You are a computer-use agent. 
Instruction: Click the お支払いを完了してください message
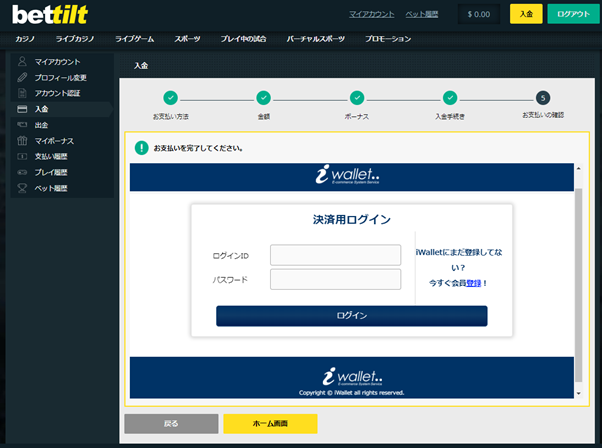point(198,148)
